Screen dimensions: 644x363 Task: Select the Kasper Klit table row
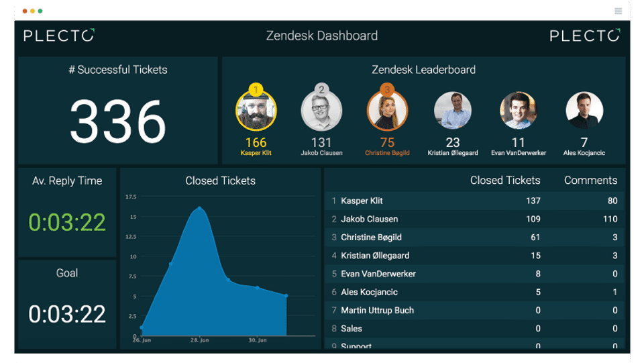474,201
